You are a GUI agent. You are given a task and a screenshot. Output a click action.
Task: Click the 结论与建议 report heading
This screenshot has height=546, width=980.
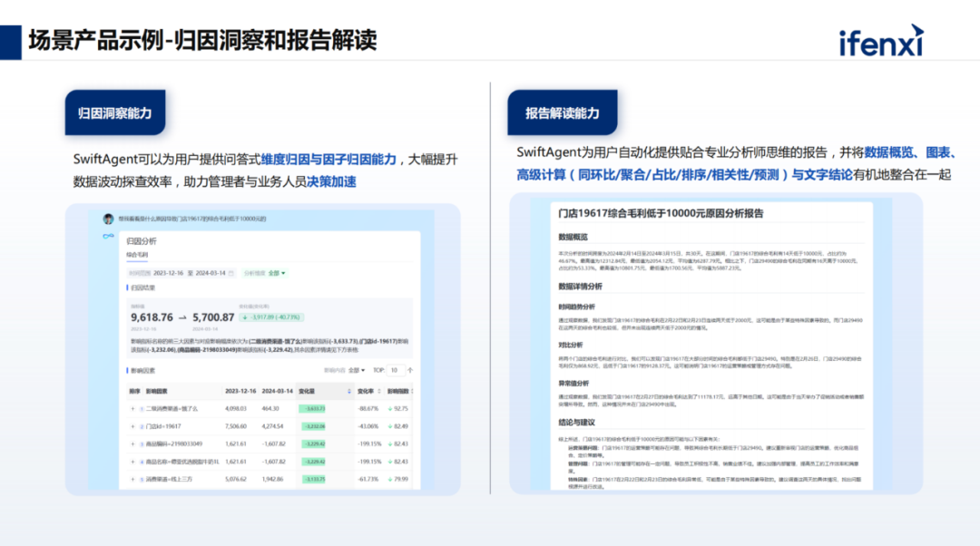pyautogui.click(x=577, y=423)
